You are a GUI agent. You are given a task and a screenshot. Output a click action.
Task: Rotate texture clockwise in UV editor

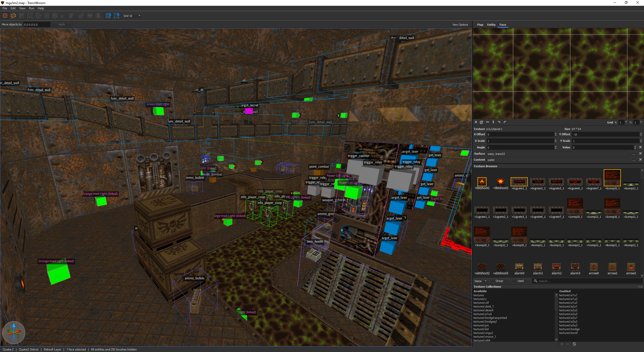click(505, 122)
